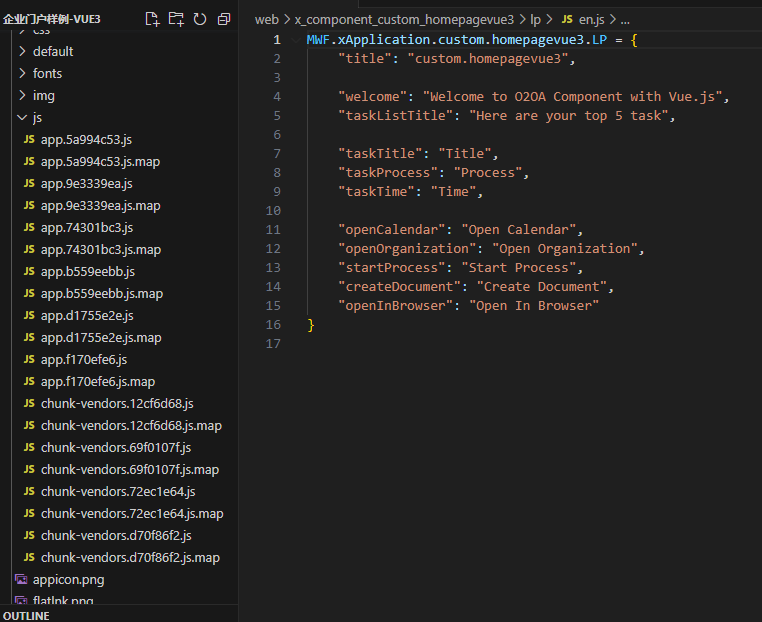Viewport: 762px width, 622px height.
Task: Click the web breadcrumb segment
Action: [x=266, y=19]
